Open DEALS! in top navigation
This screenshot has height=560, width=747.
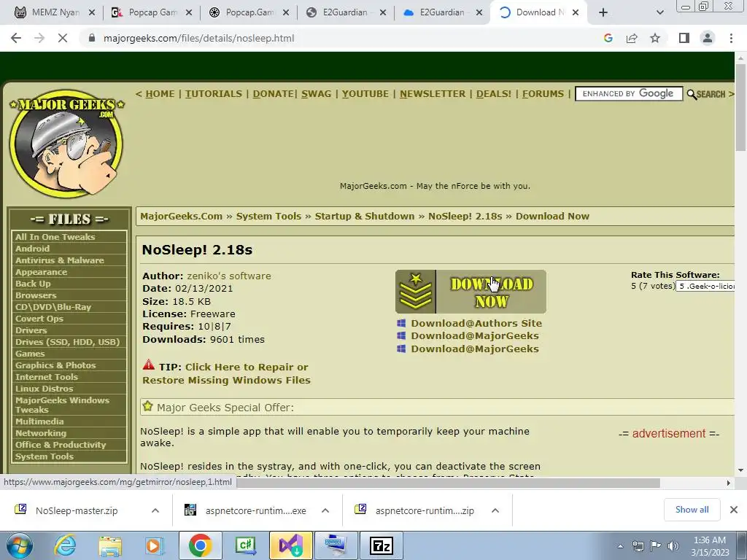494,94
